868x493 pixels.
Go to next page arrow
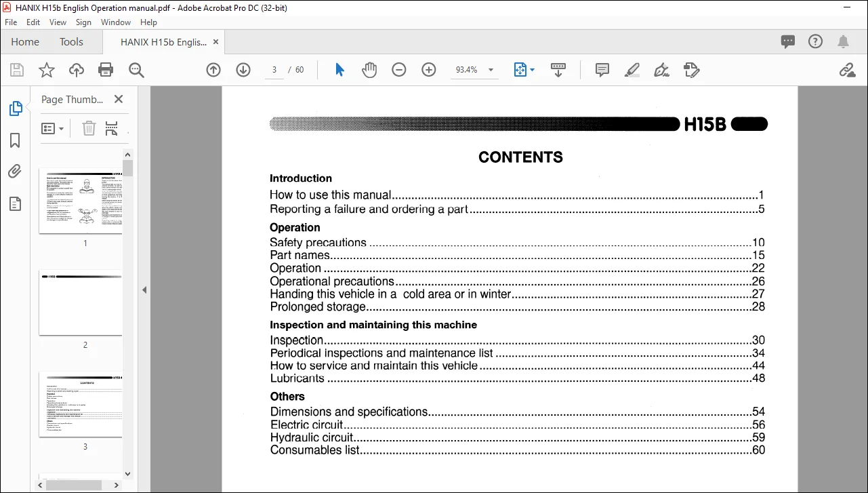(x=243, y=70)
